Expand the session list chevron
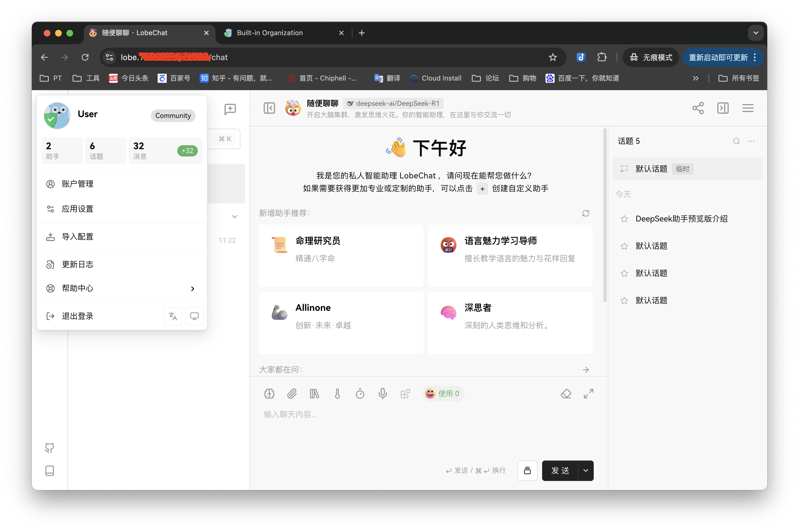Viewport: 799px width, 532px height. (234, 216)
